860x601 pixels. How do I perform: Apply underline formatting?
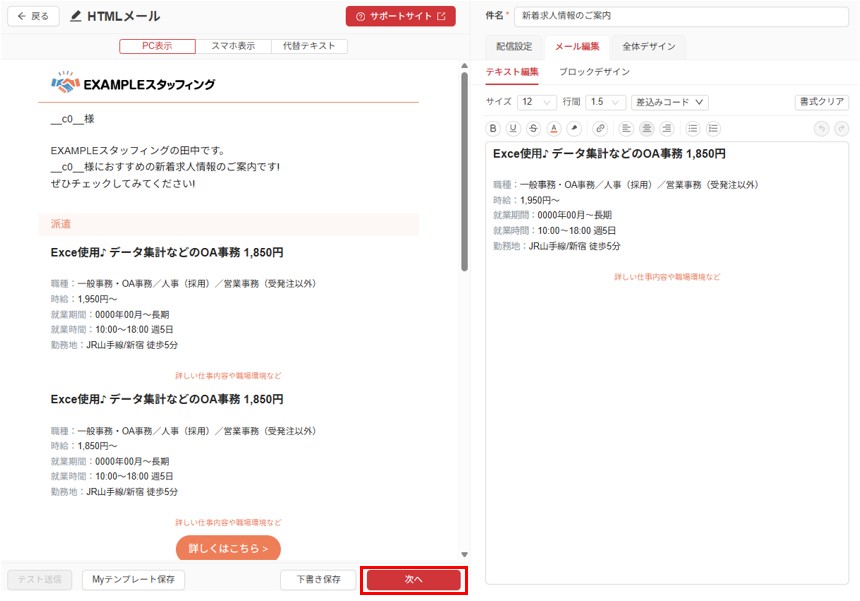point(513,128)
